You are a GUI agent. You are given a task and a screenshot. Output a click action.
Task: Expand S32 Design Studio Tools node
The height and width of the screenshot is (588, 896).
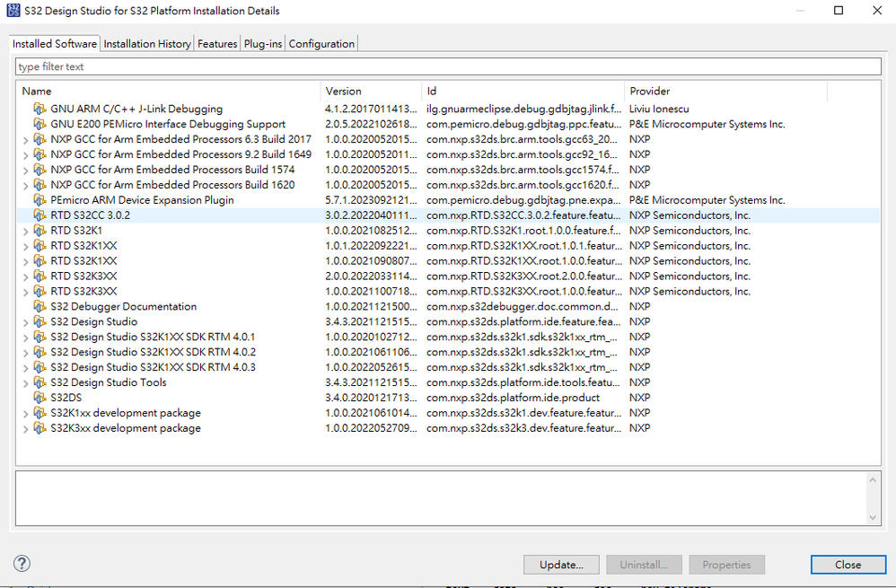(25, 383)
